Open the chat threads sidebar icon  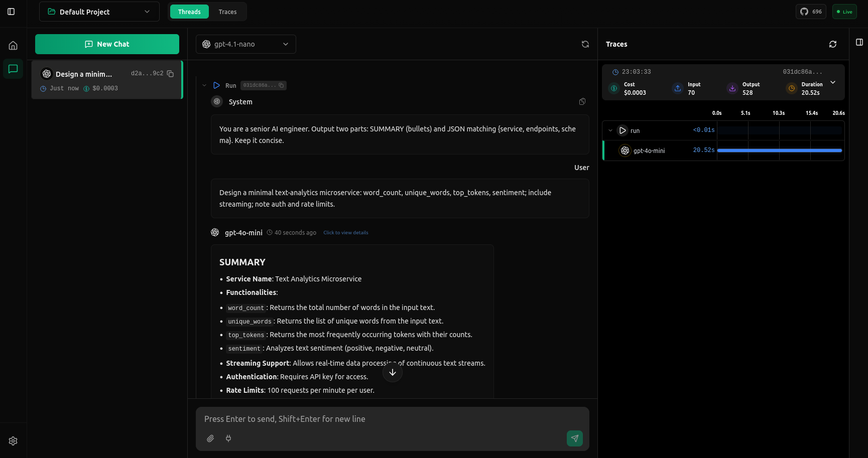coord(13,69)
